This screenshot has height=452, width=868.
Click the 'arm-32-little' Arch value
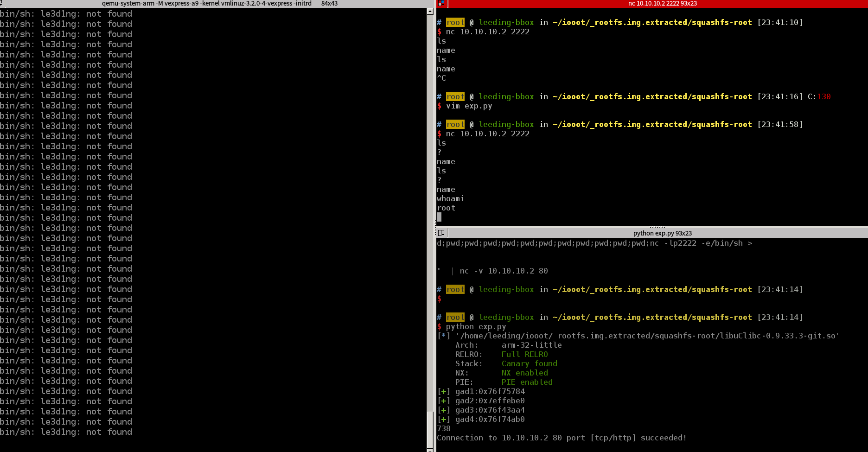531,345
